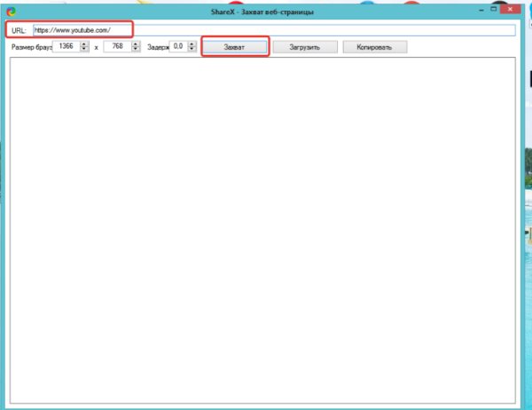Increase browser height 768 with up arrow
Screen dimensions: 532x410
coord(136,43)
